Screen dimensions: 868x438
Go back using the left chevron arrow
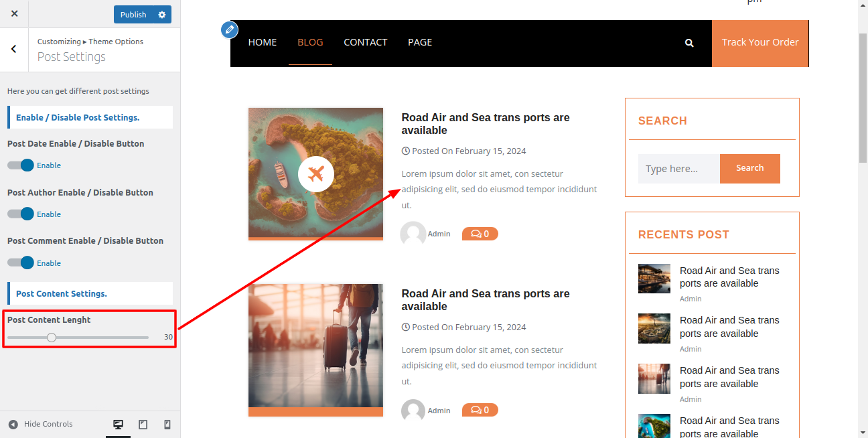tap(14, 49)
